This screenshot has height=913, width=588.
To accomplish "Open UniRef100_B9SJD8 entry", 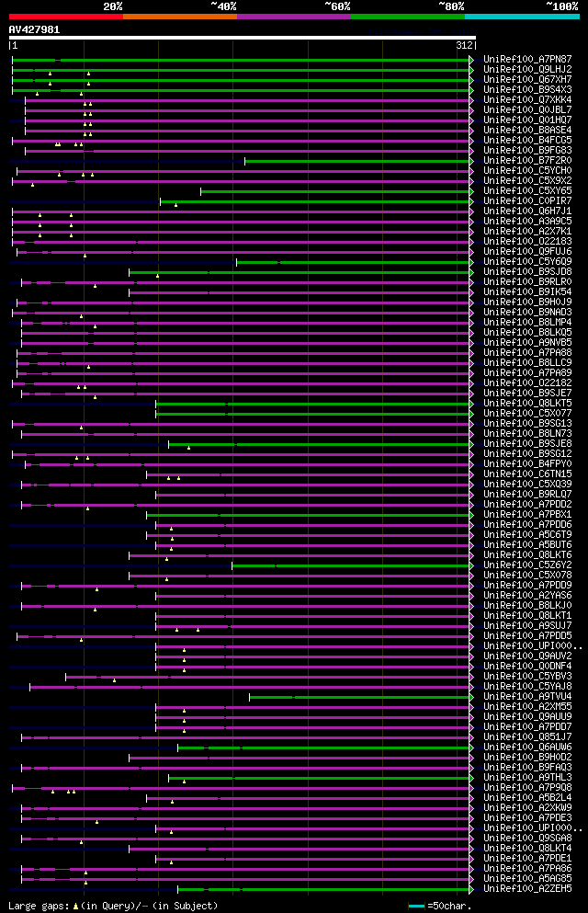I will tap(527, 272).
